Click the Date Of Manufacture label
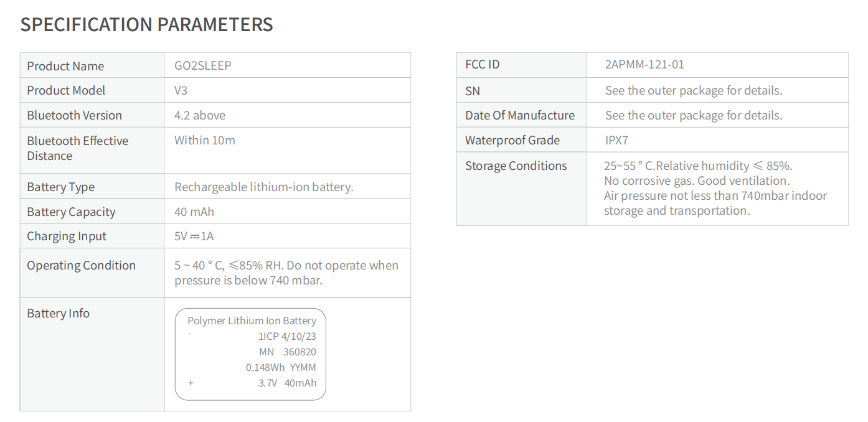868x422 pixels. tap(519, 115)
